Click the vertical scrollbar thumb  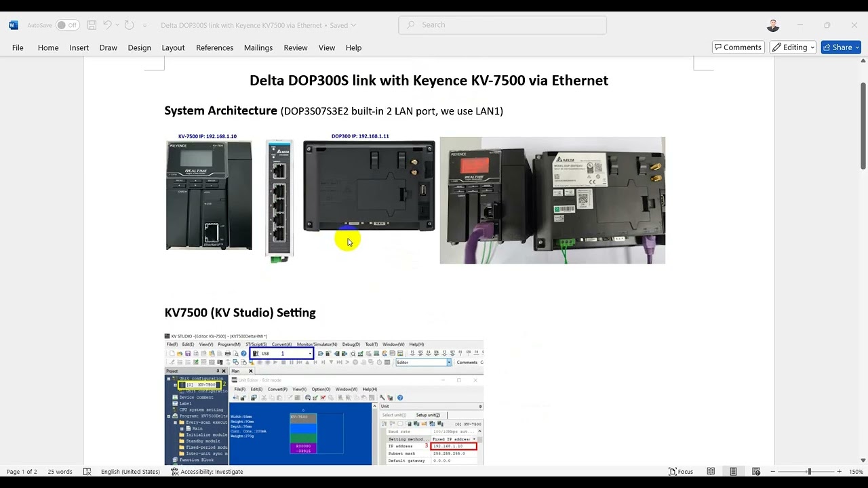[863, 126]
